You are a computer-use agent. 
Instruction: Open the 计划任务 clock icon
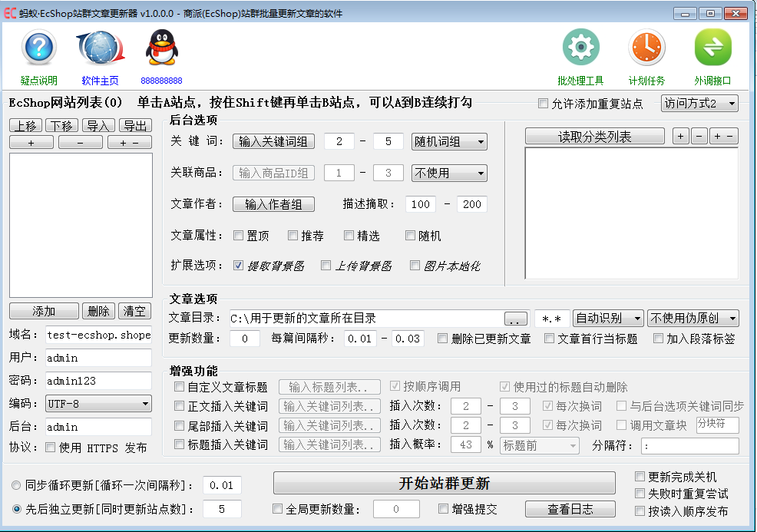[647, 48]
